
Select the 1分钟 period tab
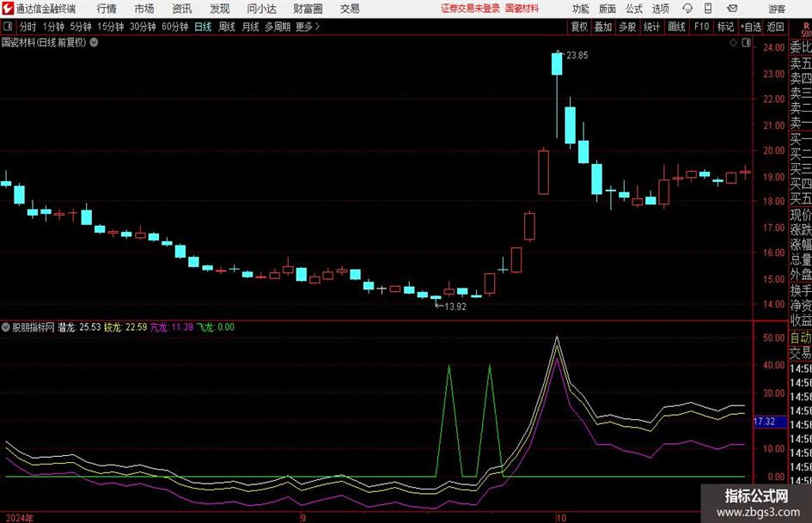click(53, 27)
